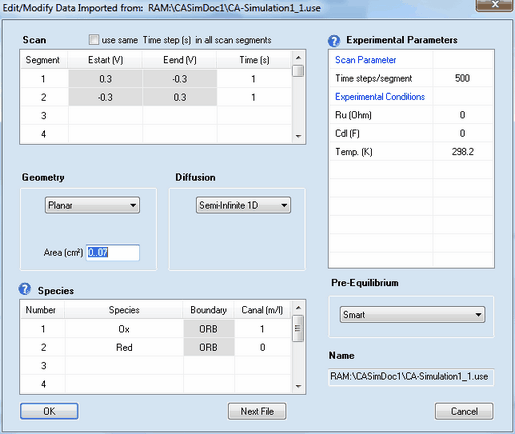Close the Edit/Modify Data dialog
Viewport: 515px width, 434px height.
point(494,5)
